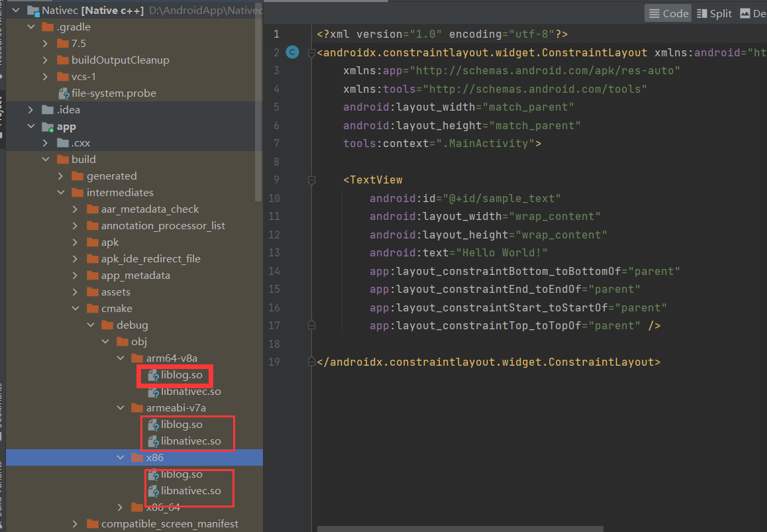This screenshot has height=532, width=767.
Task: Collapse the .gradle folder
Action: point(31,27)
